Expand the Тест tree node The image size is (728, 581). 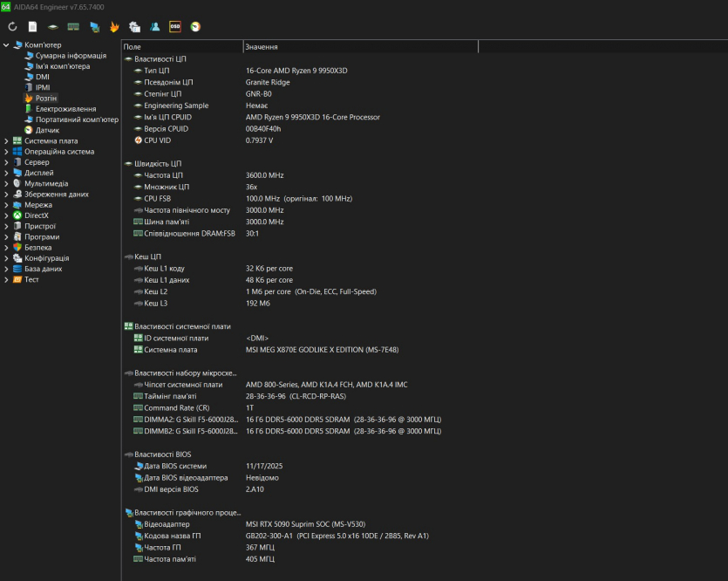(7, 279)
